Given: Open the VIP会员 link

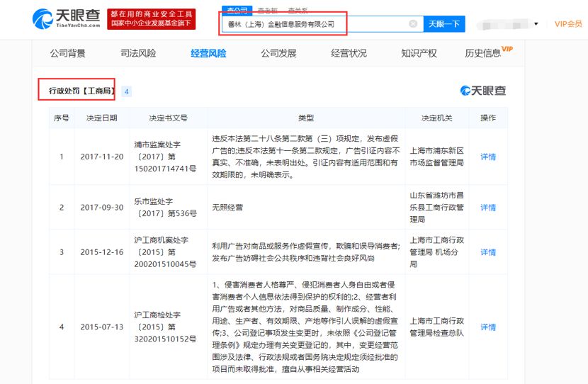Looking at the screenshot, I should 568,24.
